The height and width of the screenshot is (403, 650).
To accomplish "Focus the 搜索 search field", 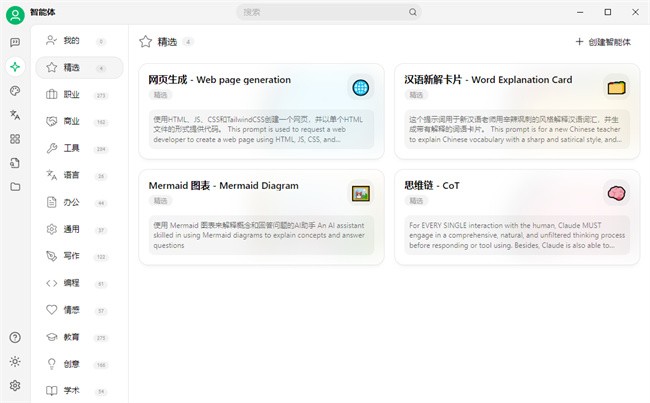I will tap(329, 12).
